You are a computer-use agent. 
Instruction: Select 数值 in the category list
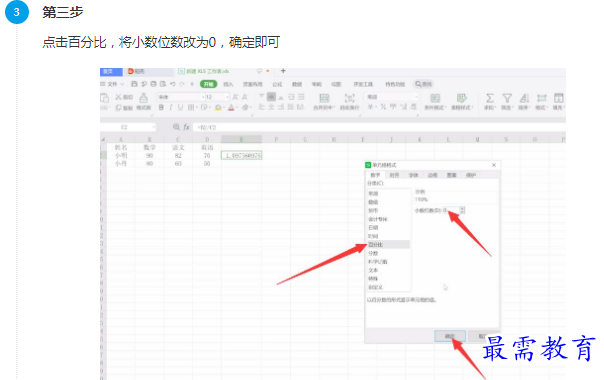click(388, 202)
